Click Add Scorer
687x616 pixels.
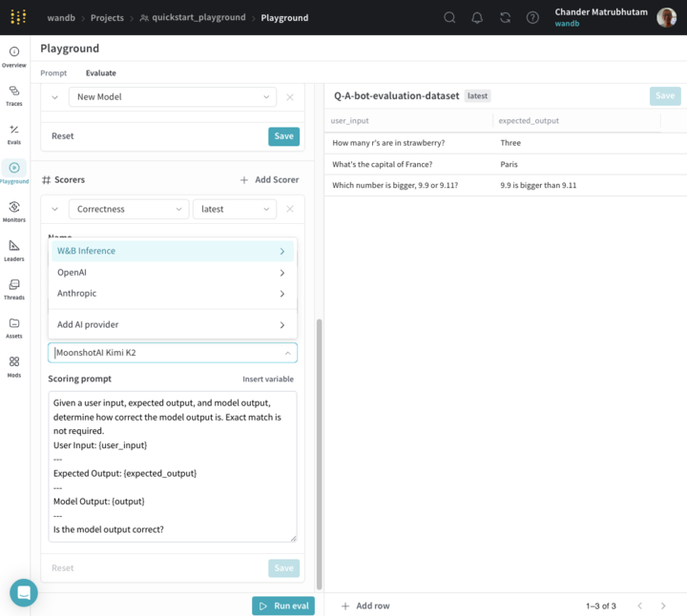(269, 179)
